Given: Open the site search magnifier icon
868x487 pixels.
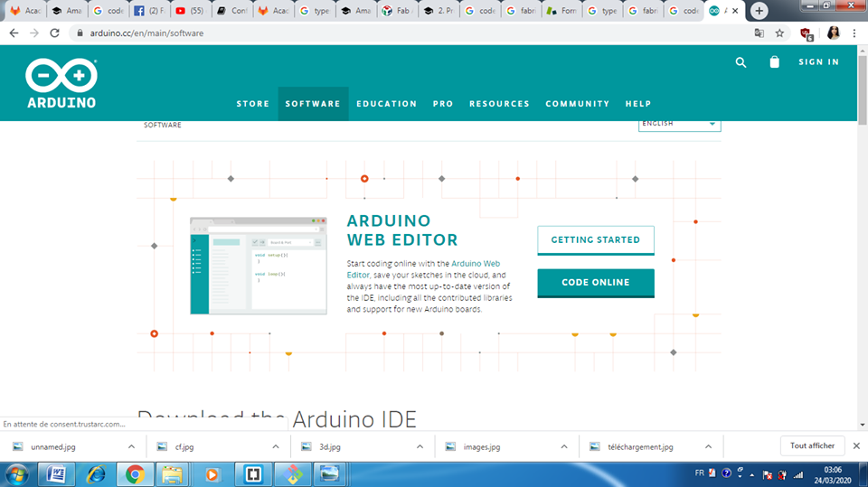Looking at the screenshot, I should pos(741,62).
